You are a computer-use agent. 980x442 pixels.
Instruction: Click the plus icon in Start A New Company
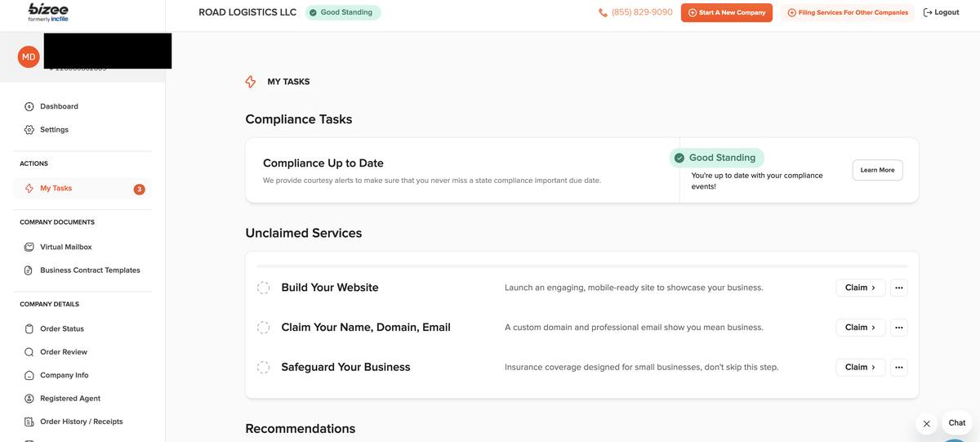(693, 12)
